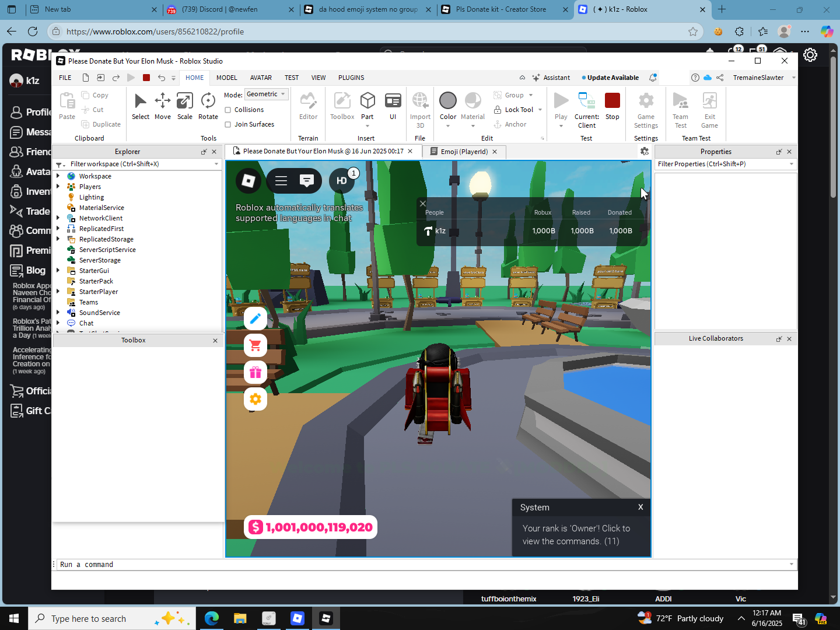Switch to the MODEL ribbon tab
Screen dimensions: 840x630
tap(227, 78)
